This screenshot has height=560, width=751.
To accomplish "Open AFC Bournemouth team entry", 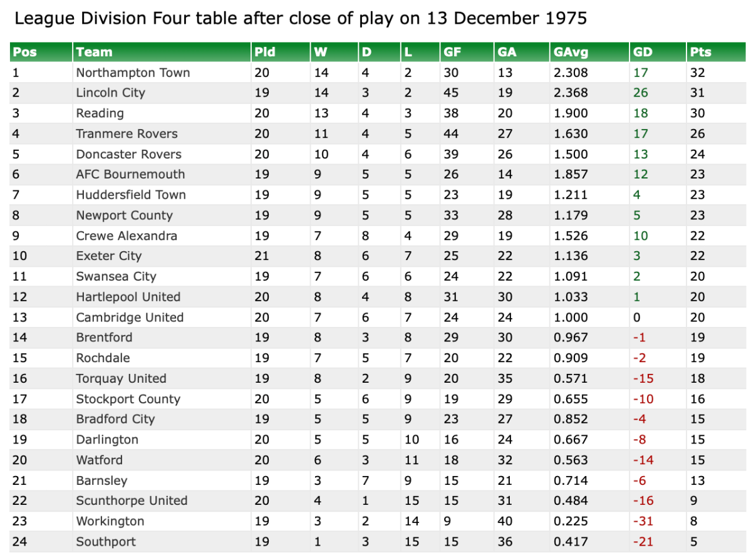I will tap(130, 174).
